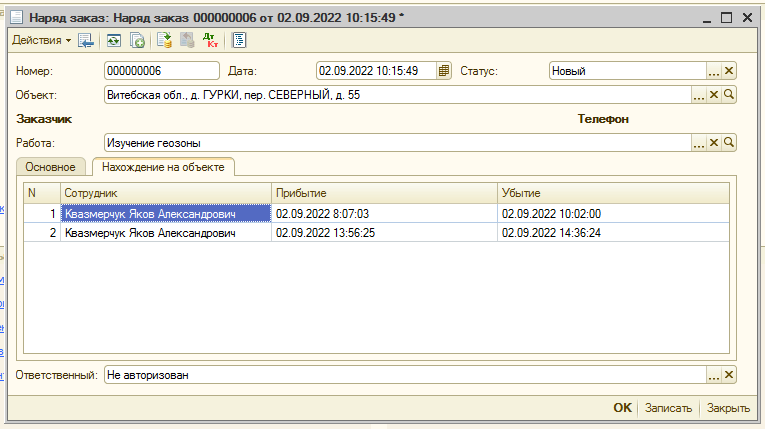Click the Дт/Кт posting results icon

(210, 40)
